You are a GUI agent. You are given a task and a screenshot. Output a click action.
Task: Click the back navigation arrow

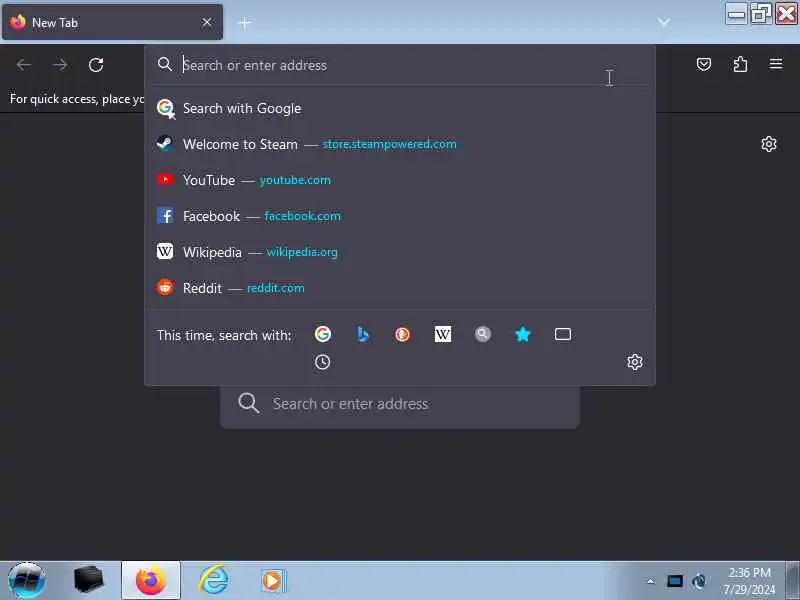(23, 65)
